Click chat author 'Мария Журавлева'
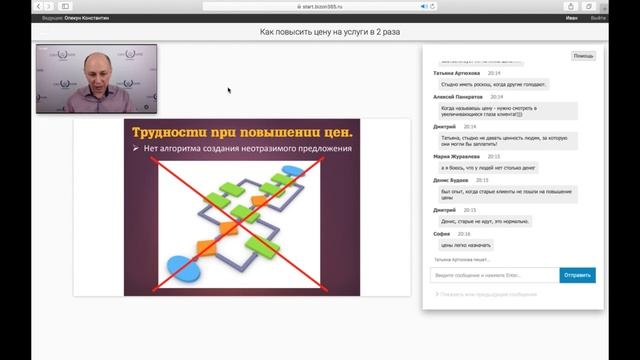Image resolution: width=640 pixels, height=360 pixels. pyautogui.click(x=456, y=156)
